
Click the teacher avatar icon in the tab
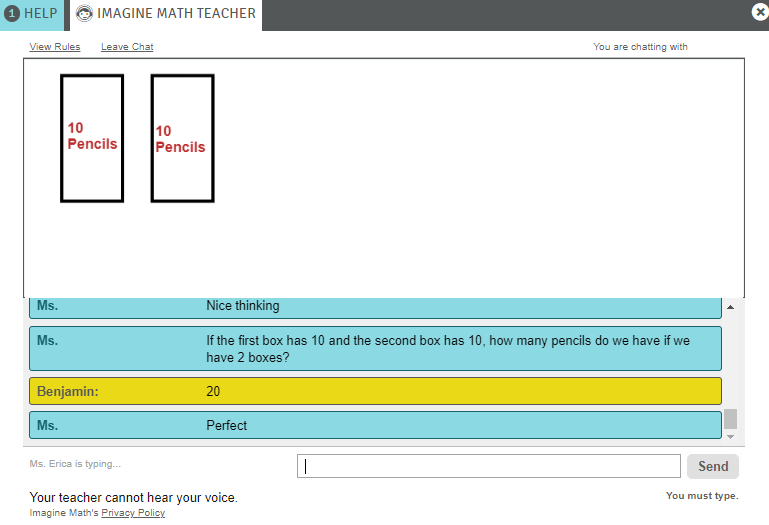(84, 14)
